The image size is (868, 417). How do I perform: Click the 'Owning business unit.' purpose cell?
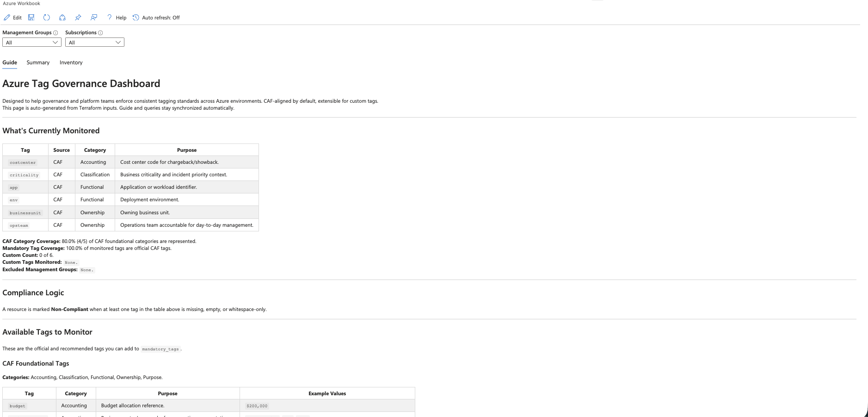(187, 213)
